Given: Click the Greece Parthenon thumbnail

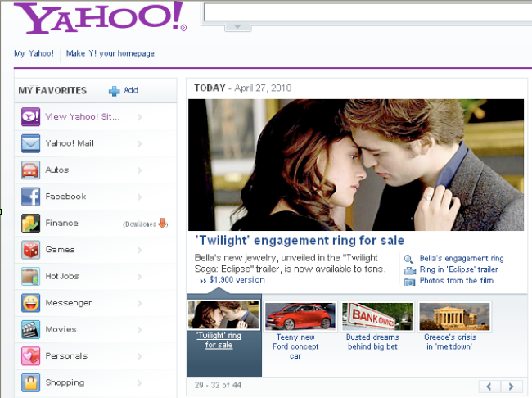Looking at the screenshot, I should pyautogui.click(x=454, y=316).
